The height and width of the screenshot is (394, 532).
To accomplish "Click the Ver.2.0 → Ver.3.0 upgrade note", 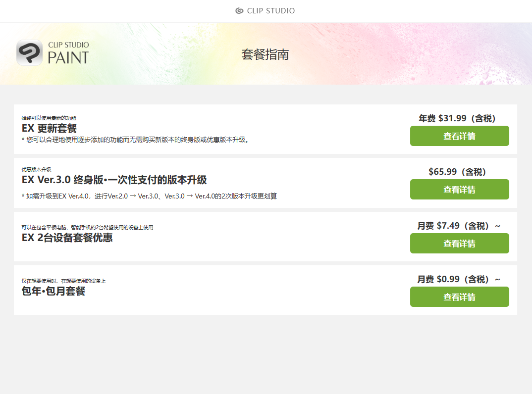I will [x=149, y=196].
